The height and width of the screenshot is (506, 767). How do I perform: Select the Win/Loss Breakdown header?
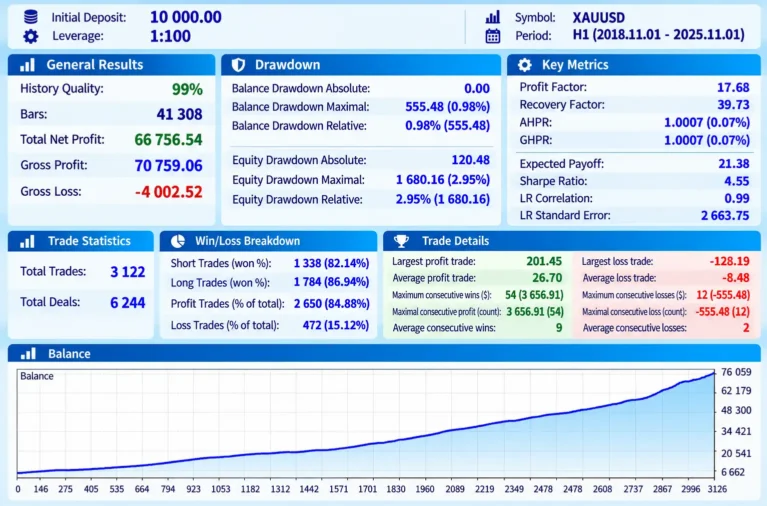coord(269,241)
